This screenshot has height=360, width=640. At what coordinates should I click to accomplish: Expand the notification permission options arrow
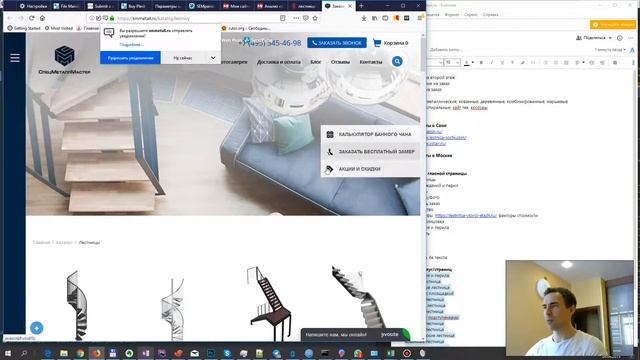[213, 58]
